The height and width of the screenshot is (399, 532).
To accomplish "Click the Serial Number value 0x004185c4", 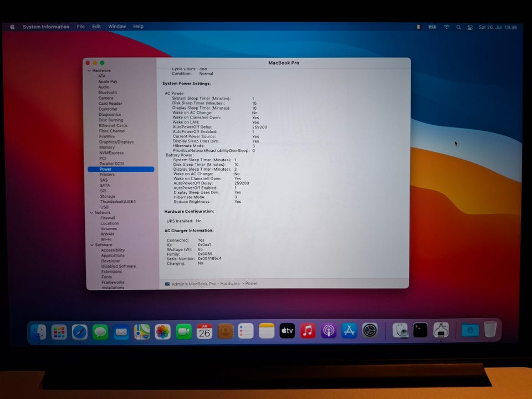I will [x=209, y=259].
